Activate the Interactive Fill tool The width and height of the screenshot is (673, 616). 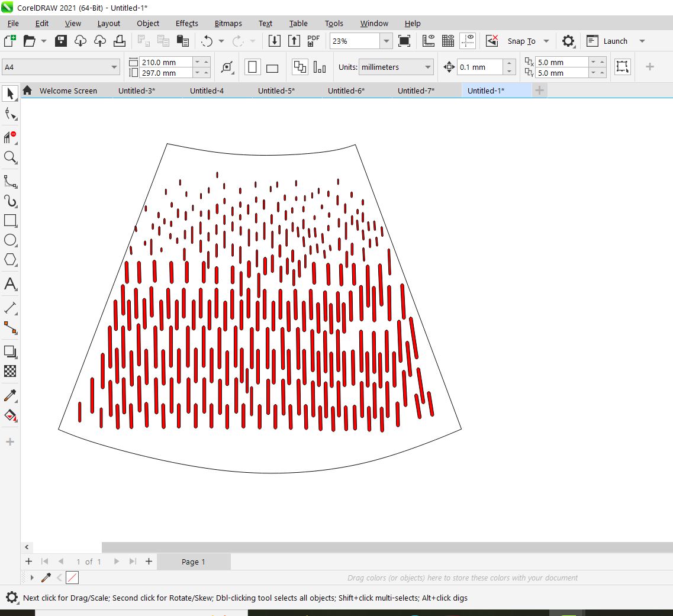coord(10,415)
